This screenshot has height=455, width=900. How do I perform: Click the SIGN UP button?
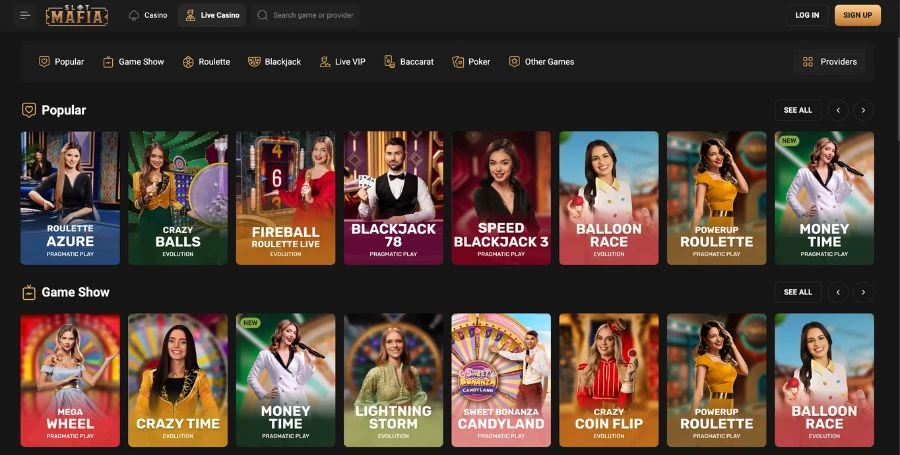[858, 15]
